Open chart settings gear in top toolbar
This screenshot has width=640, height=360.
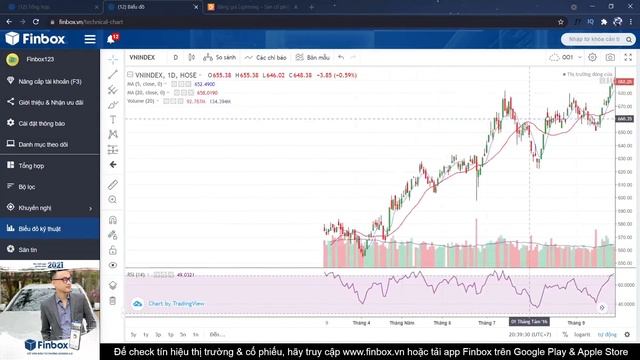pos(592,58)
